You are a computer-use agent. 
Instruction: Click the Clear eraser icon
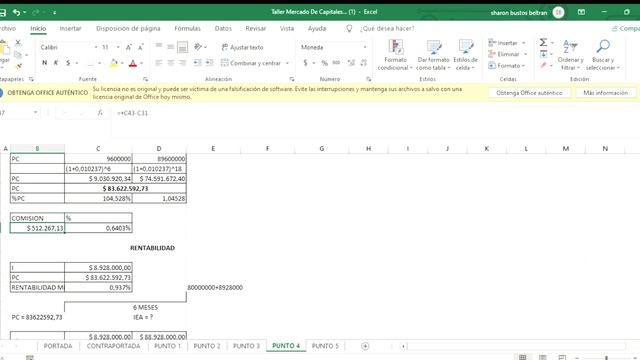point(543,65)
